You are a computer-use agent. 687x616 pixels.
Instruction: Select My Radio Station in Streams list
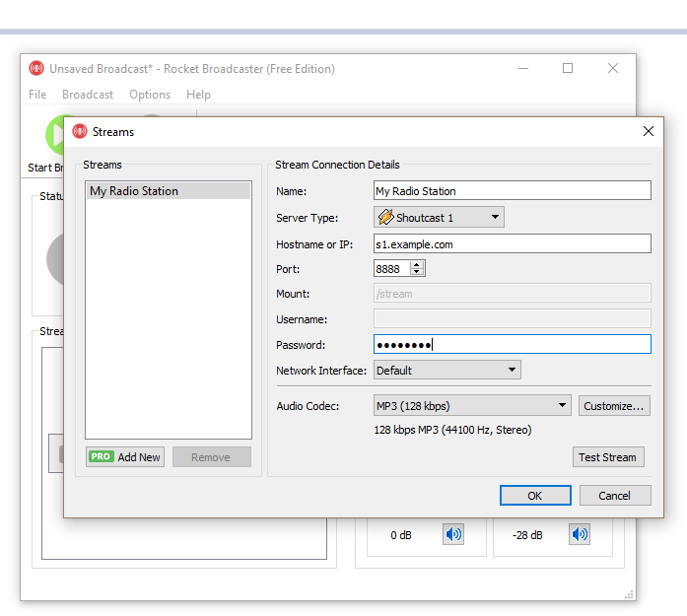tap(169, 191)
